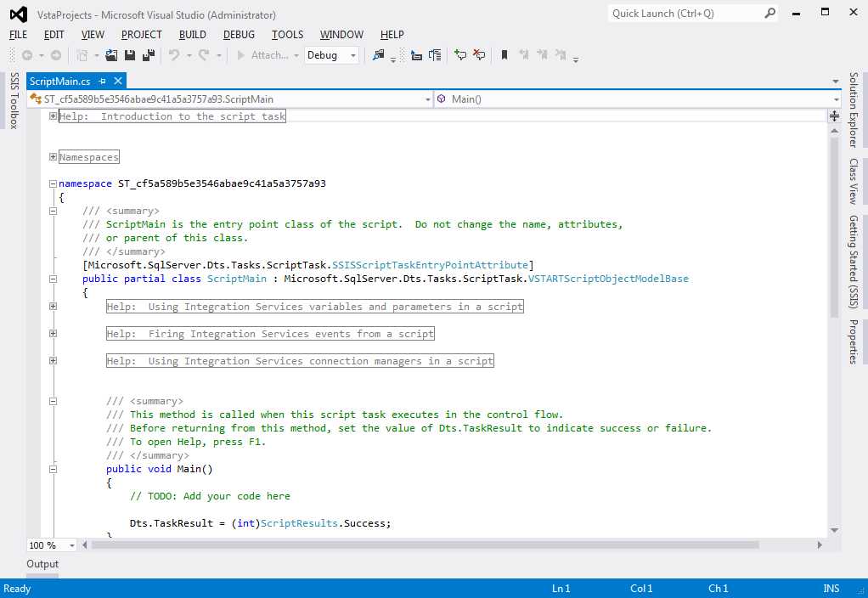
Task: Collapse the ScriptMain class summary comment
Action: pyautogui.click(x=53, y=211)
